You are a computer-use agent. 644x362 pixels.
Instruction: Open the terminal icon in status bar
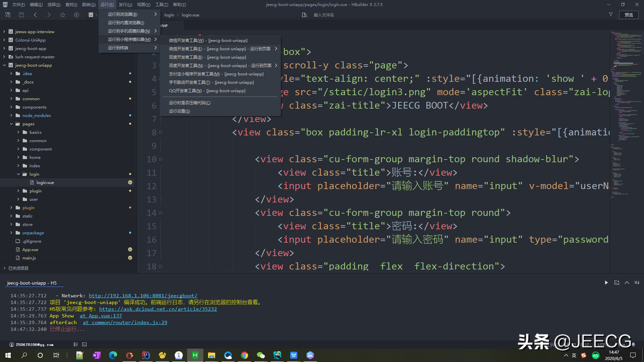(85, 344)
